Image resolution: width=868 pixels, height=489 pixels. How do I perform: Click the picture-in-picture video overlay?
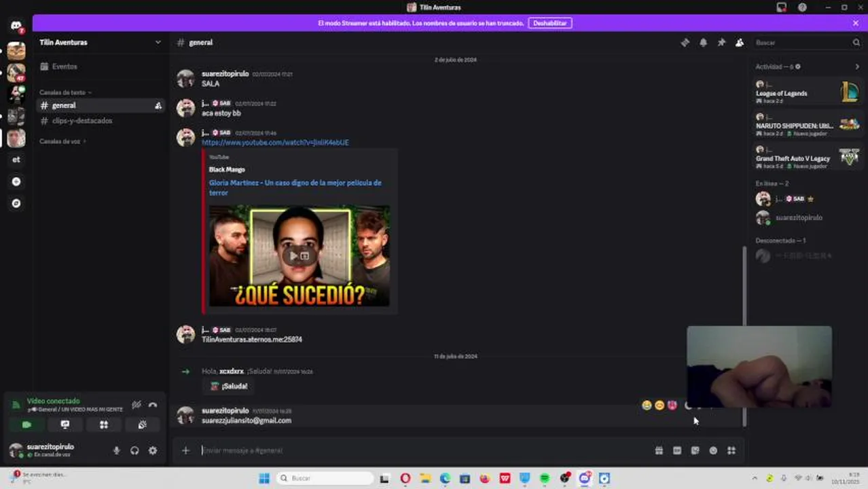click(x=759, y=367)
